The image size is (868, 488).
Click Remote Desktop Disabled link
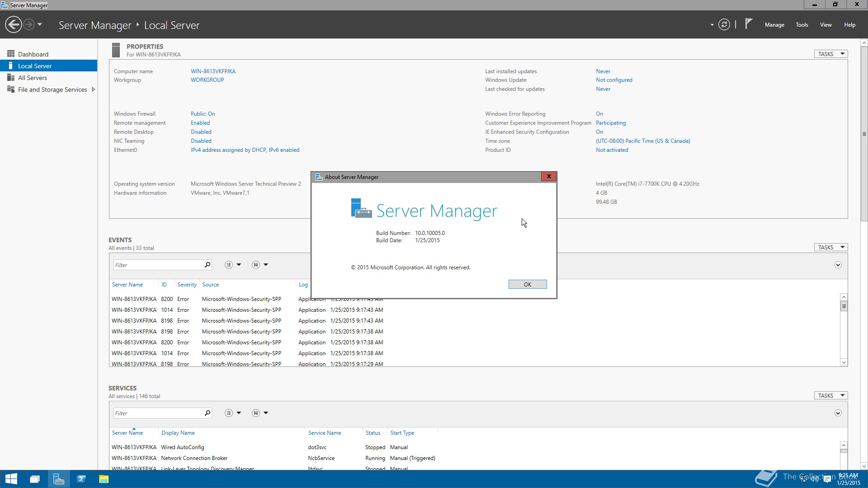coord(201,132)
